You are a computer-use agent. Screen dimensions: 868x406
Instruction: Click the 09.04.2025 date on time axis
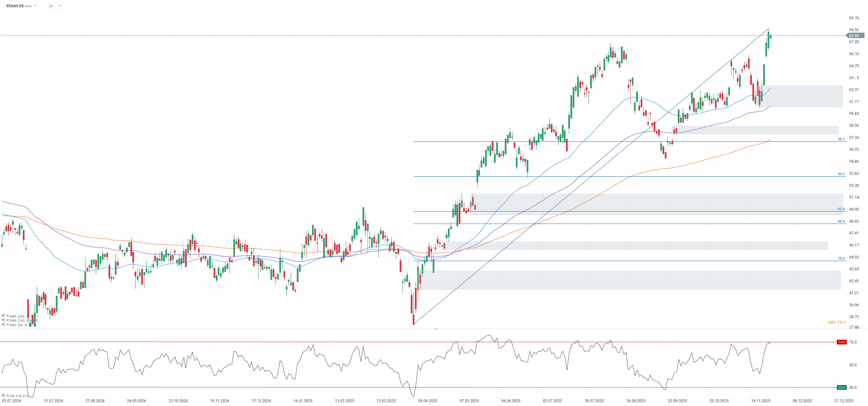tap(428, 401)
